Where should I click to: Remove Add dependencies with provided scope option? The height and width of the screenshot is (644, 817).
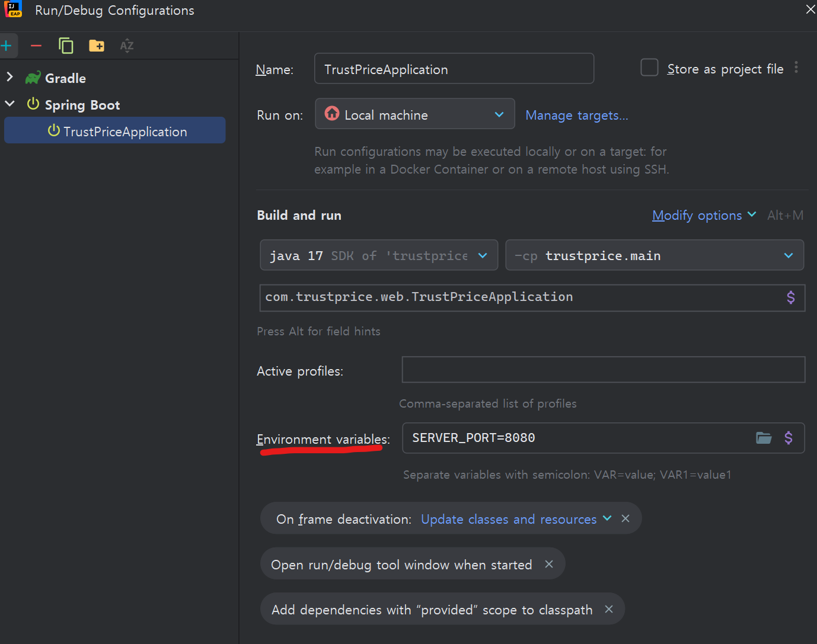pos(609,609)
